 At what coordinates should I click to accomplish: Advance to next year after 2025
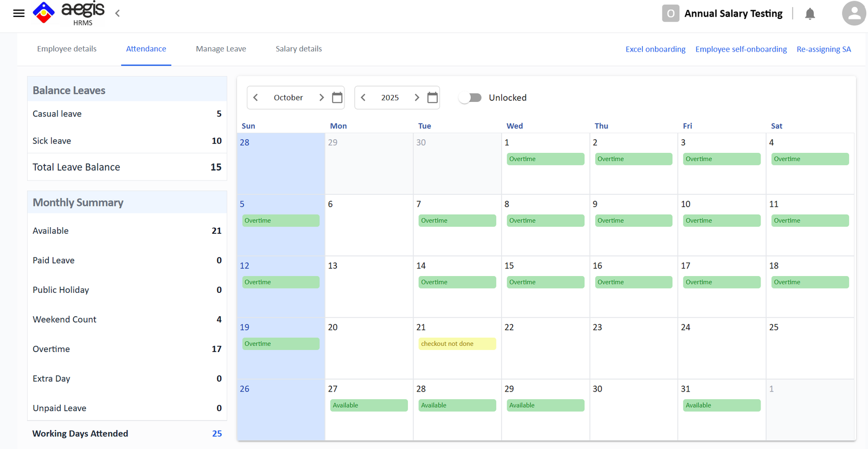(417, 98)
